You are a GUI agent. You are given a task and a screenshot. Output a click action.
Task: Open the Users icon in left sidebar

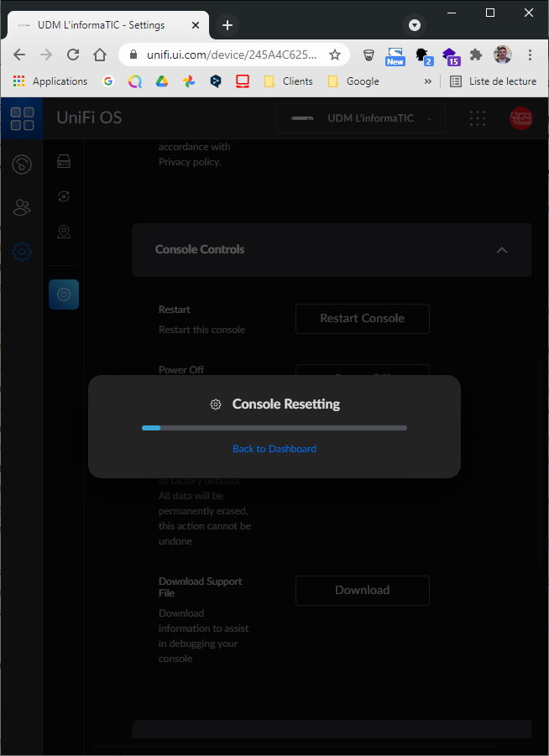[22, 207]
